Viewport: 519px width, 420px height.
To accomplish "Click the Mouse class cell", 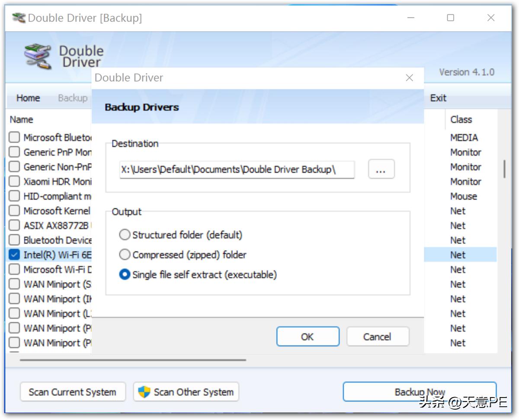I will click(463, 196).
